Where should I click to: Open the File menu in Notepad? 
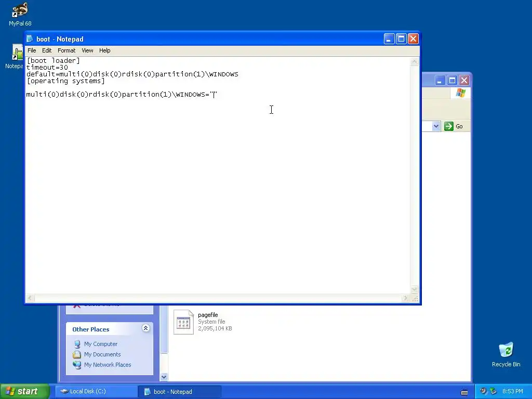[32, 50]
